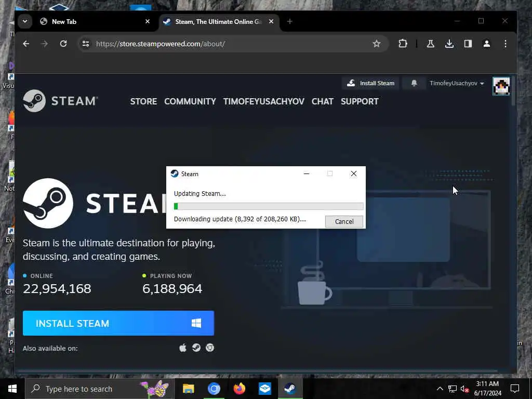Open Steam from the taskbar
532x399 pixels.
(290, 389)
